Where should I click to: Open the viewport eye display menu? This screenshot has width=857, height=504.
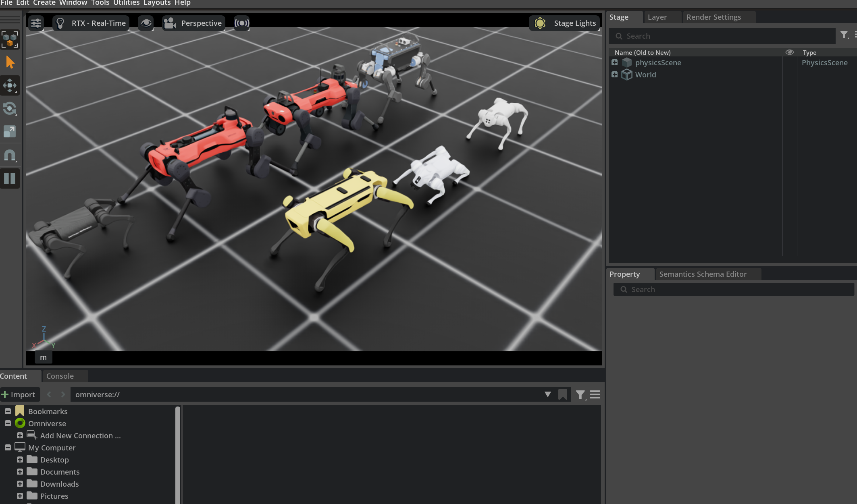tap(146, 23)
